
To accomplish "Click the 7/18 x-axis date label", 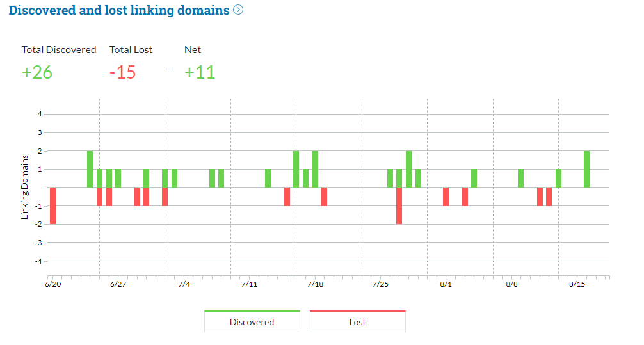I will [x=315, y=284].
